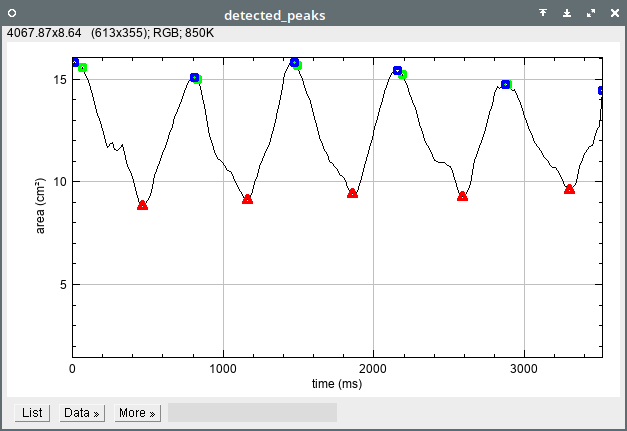Click the keep-below arrow icon in title bar

click(x=567, y=13)
